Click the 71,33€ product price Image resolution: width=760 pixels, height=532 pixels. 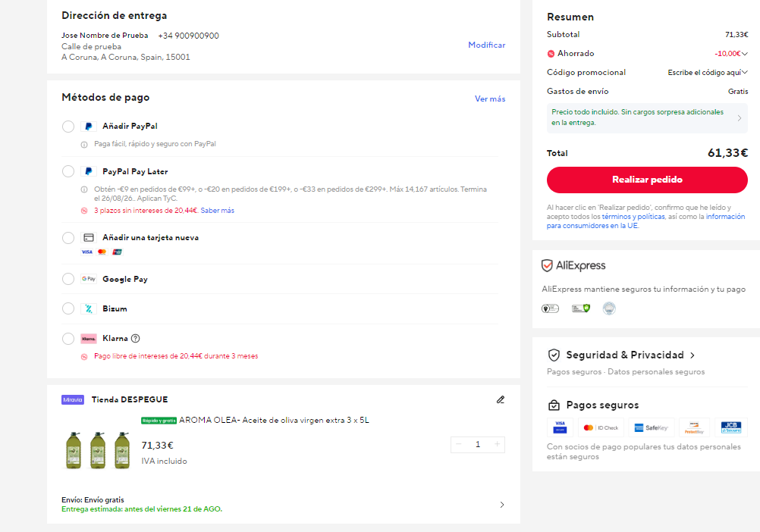click(157, 446)
